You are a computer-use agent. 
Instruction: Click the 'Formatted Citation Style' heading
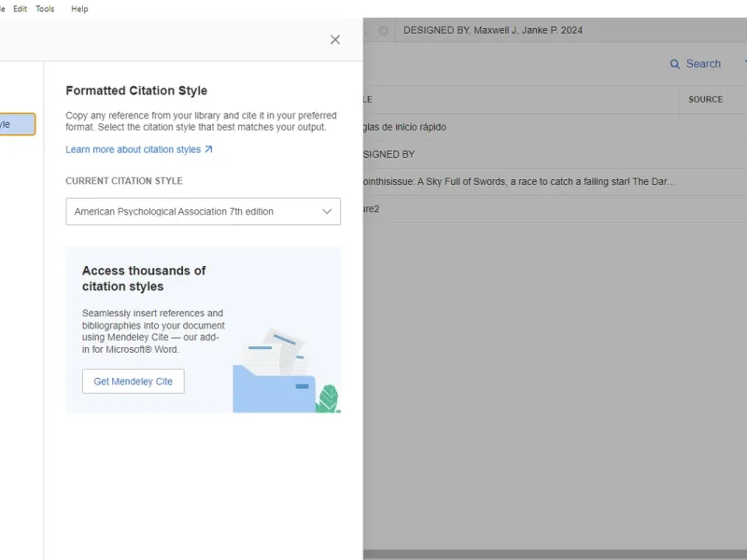tap(136, 91)
